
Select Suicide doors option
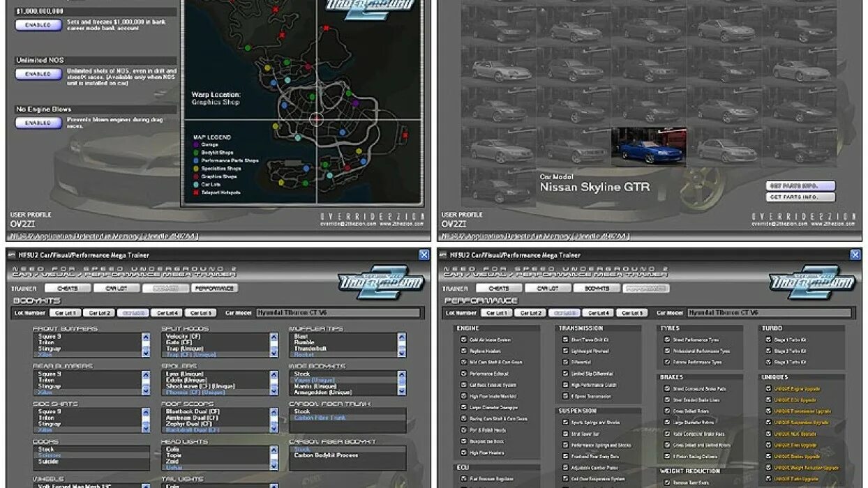pos(49,462)
